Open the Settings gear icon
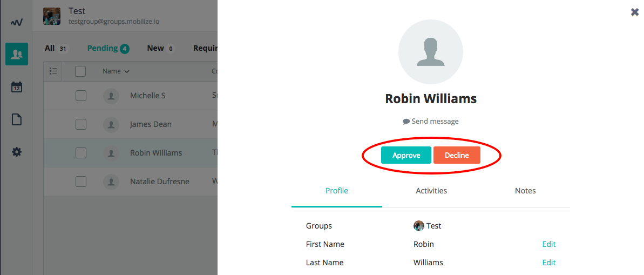Viewport: 644px width, 275px height. [17, 152]
